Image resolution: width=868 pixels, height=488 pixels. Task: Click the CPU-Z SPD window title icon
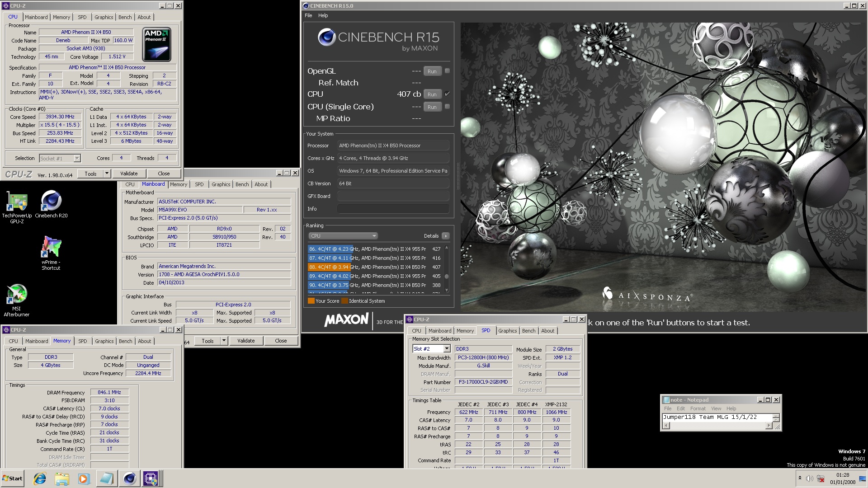coord(410,319)
